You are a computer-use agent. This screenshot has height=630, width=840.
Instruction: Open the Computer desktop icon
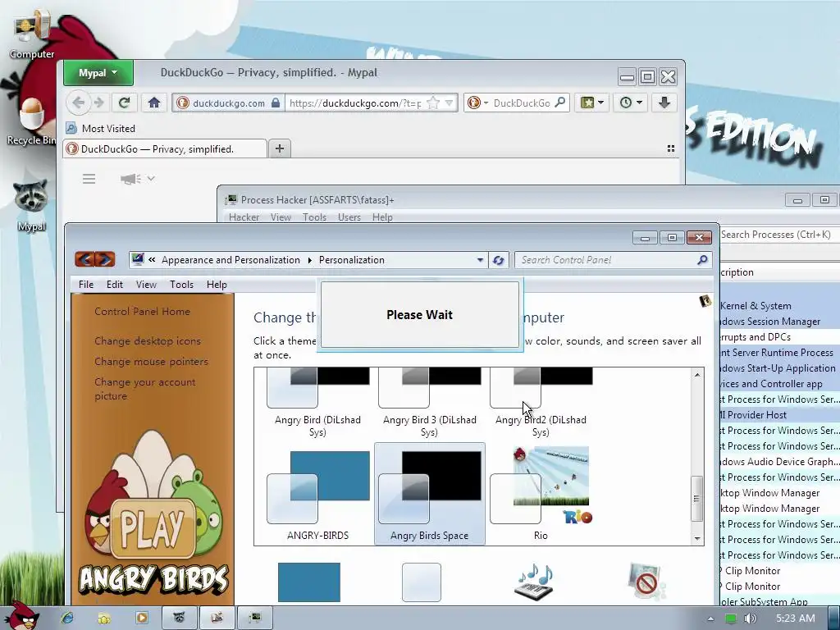tap(31, 36)
